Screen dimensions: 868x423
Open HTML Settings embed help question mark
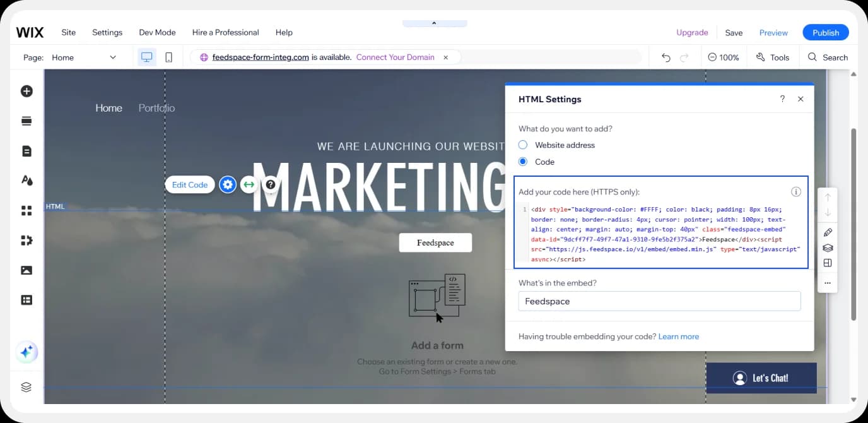click(x=782, y=99)
